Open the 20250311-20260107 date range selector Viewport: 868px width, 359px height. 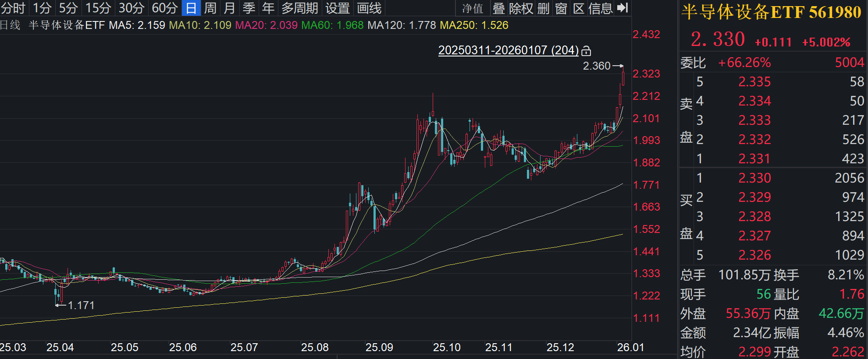click(509, 50)
